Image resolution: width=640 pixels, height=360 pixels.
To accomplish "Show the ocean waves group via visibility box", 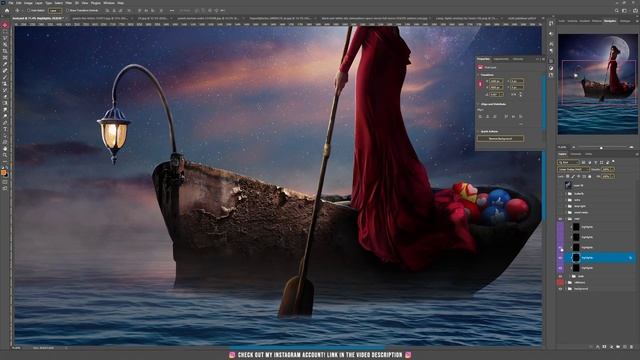I will point(560,213).
